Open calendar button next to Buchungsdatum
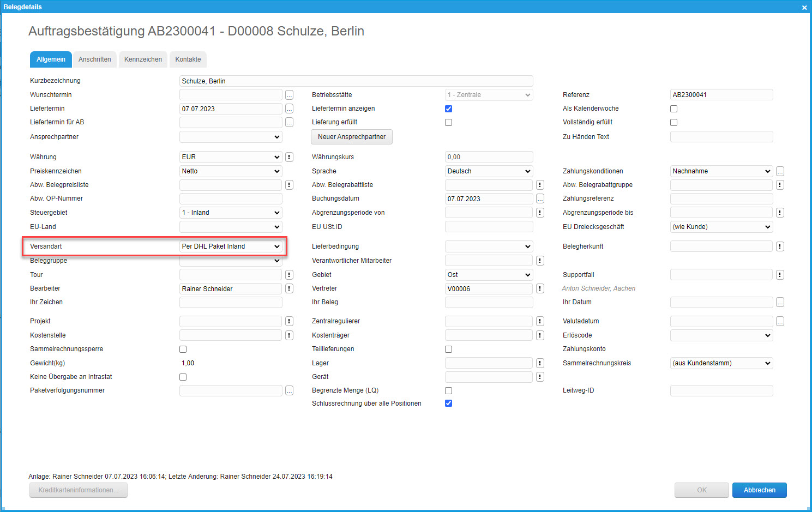Screen dimensions: 812x512 pos(540,198)
